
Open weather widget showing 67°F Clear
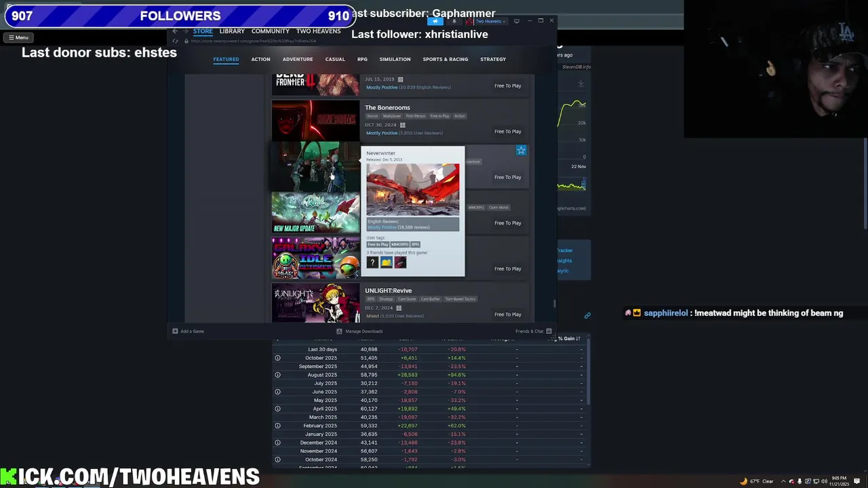(757, 481)
